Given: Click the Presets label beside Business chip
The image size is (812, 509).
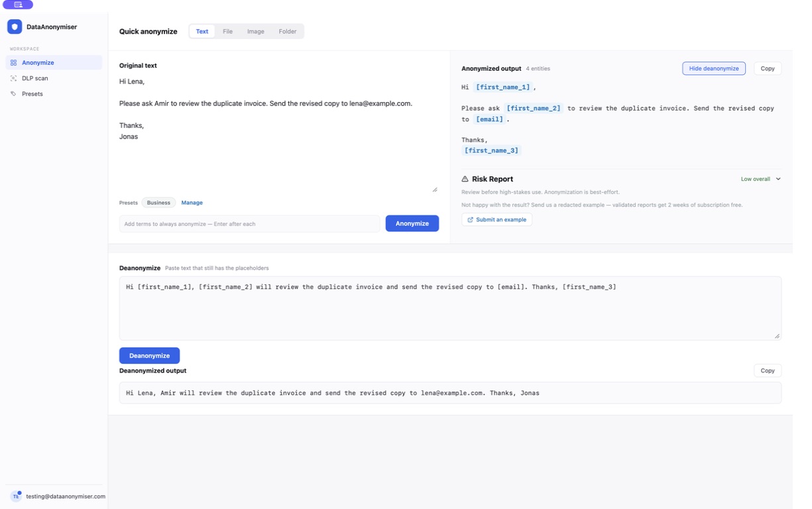Looking at the screenshot, I should (x=129, y=203).
